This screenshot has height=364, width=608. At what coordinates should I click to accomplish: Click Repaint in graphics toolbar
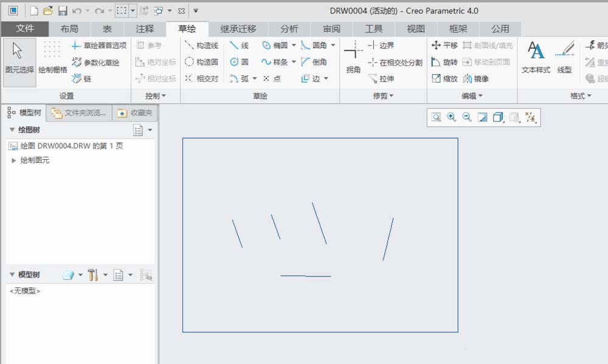click(482, 117)
